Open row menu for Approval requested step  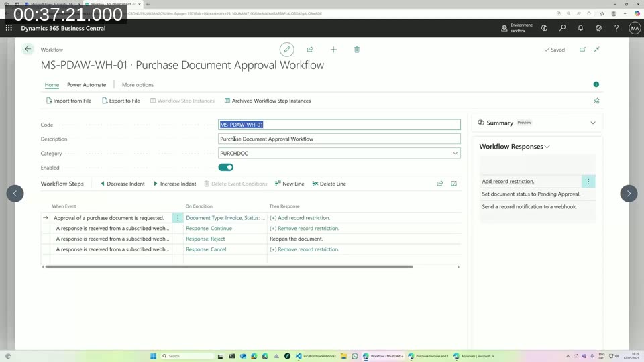click(178, 217)
